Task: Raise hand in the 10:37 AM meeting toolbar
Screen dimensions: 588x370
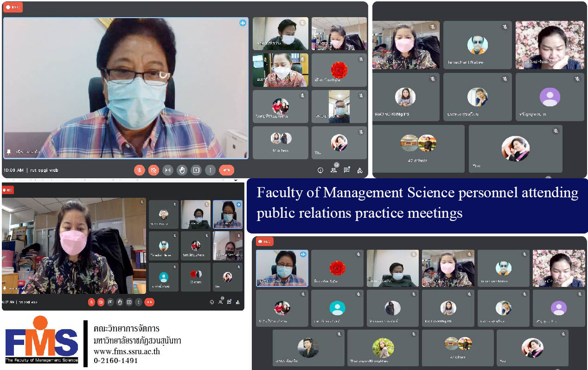Action: [120, 302]
